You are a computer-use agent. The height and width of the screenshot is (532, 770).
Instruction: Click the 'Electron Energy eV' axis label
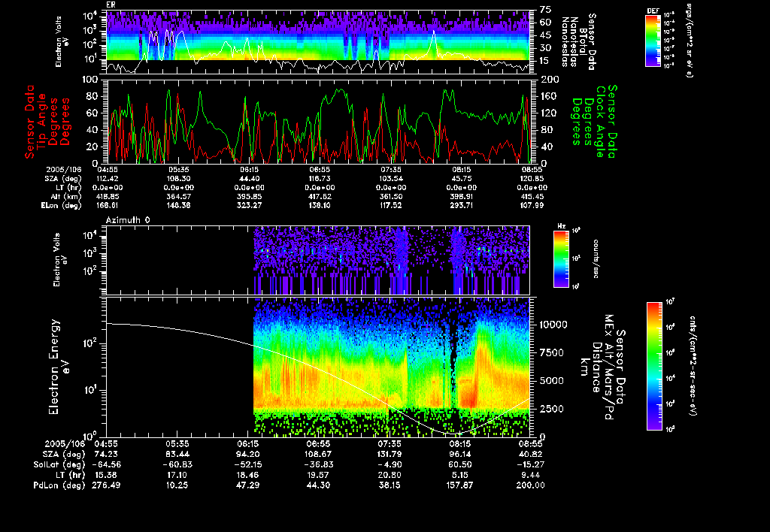[x=59, y=367]
